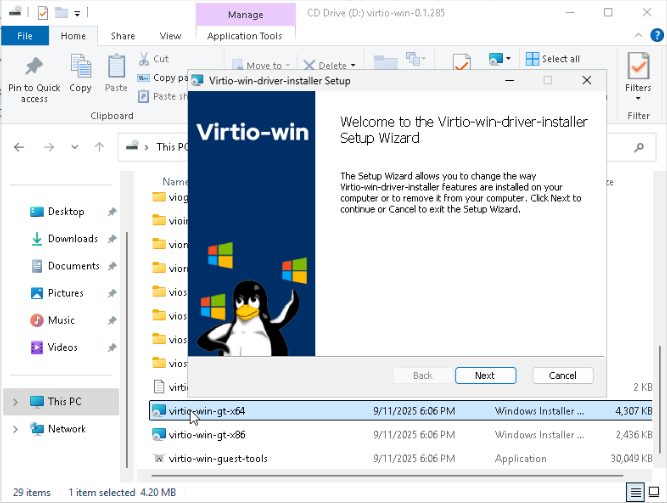Open the recent locations dropdown chevron
The width and height of the screenshot is (667, 503).
pos(74,147)
